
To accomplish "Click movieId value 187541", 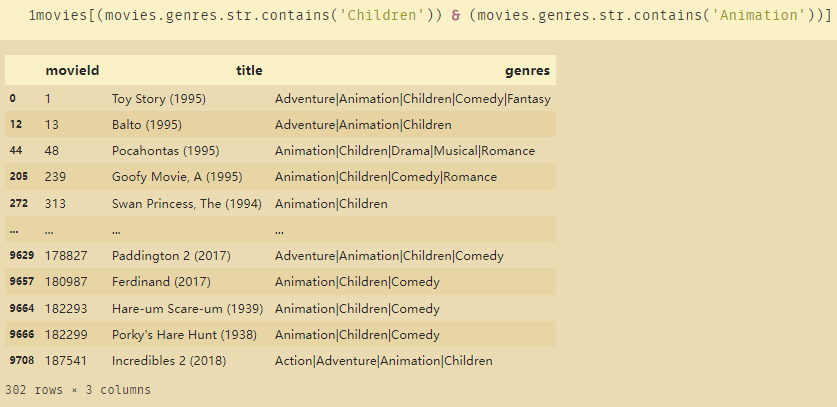I will 66,361.
